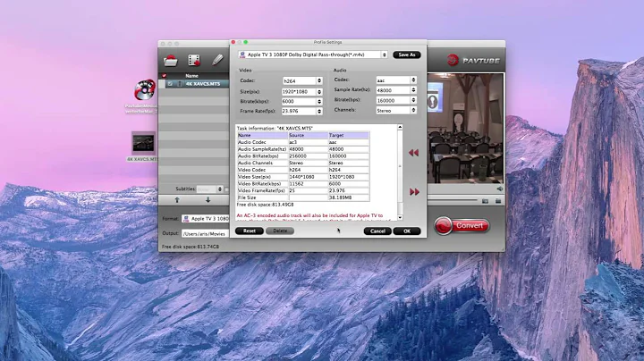Click the red fast-forward double-arrow icon
This screenshot has width=644, height=361.
tap(414, 191)
